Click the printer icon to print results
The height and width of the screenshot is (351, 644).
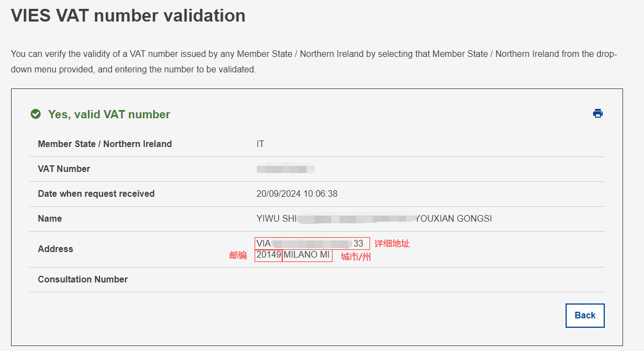(x=598, y=113)
